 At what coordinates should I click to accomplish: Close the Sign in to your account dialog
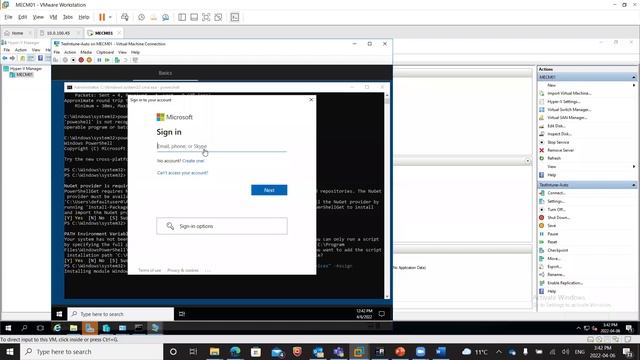point(311,100)
